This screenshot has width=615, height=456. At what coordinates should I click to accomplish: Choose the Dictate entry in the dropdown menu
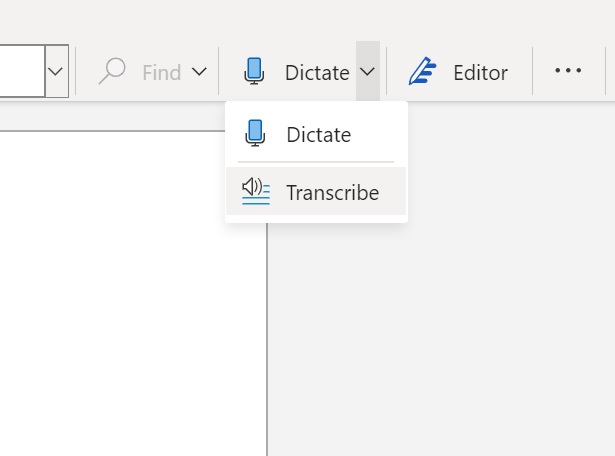click(x=318, y=134)
